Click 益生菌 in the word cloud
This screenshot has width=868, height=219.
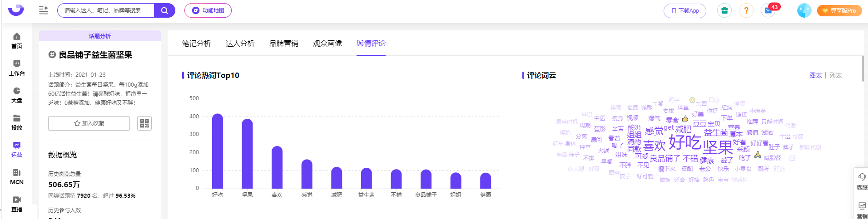point(716,132)
